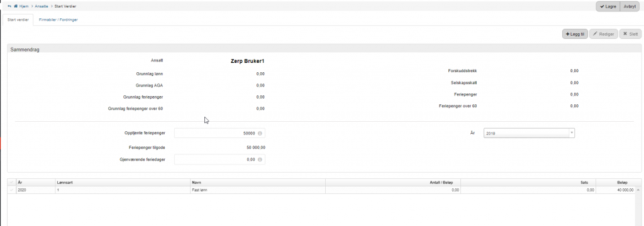Select the Start verdier tab
Screen dimensions: 644x226
click(x=18, y=19)
